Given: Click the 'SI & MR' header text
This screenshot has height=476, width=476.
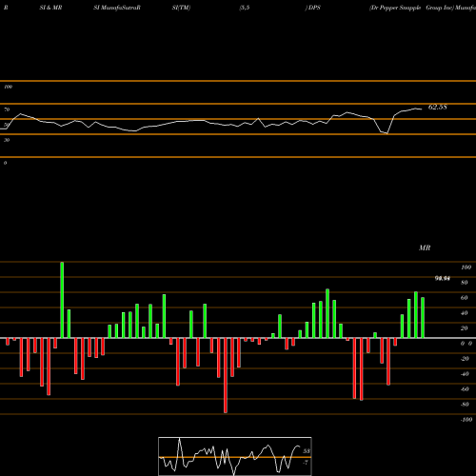Looking at the screenshot, I should point(50,8).
